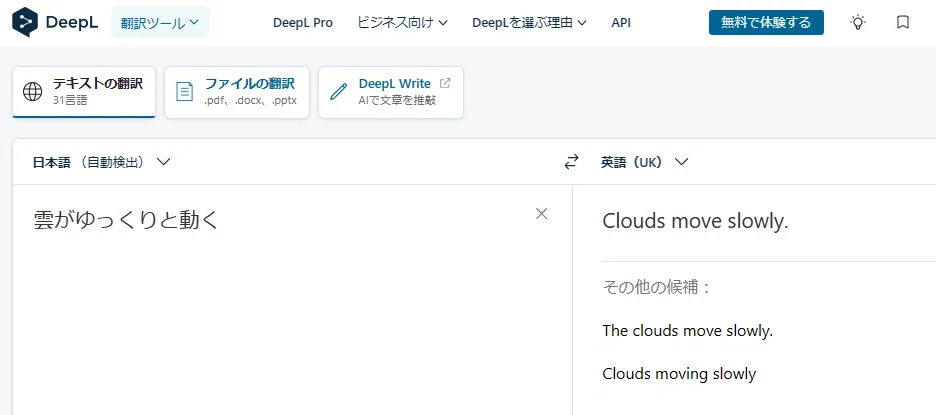Click the DeepL logo

[55, 22]
